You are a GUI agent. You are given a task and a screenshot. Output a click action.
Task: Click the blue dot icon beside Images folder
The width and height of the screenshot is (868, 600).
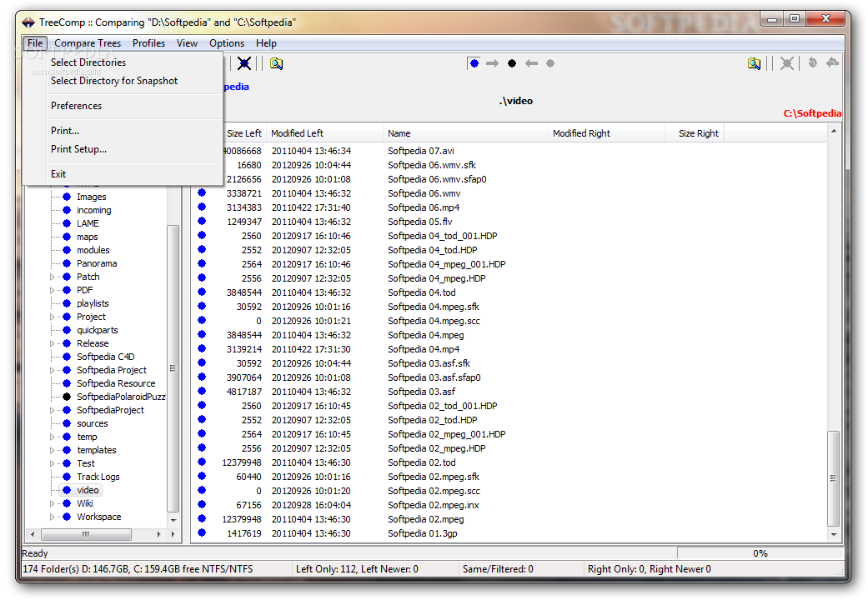(x=67, y=197)
